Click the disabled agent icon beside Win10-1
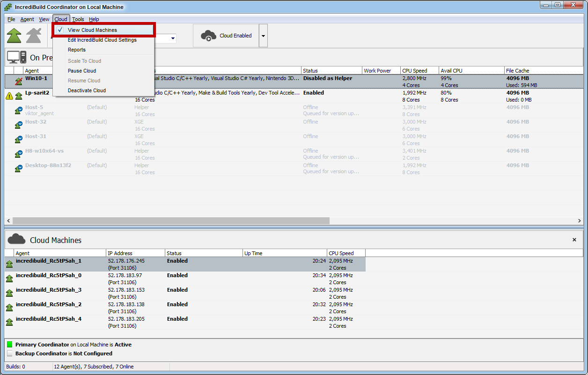 pyautogui.click(x=19, y=81)
